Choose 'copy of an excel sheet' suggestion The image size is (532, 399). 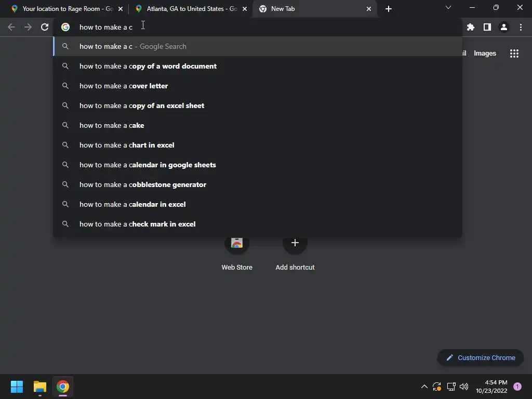[x=258, y=105]
